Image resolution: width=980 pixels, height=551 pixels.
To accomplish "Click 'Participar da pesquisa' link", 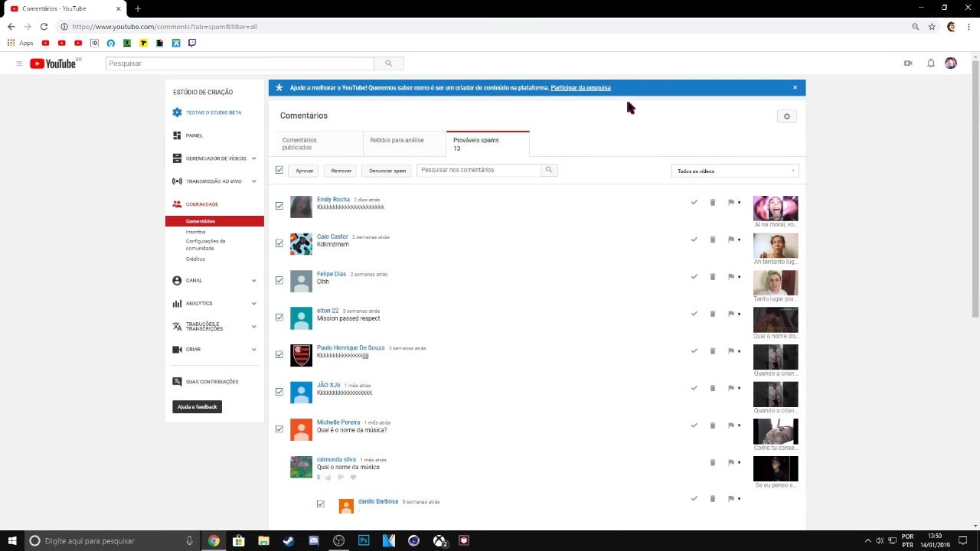I will point(580,88).
